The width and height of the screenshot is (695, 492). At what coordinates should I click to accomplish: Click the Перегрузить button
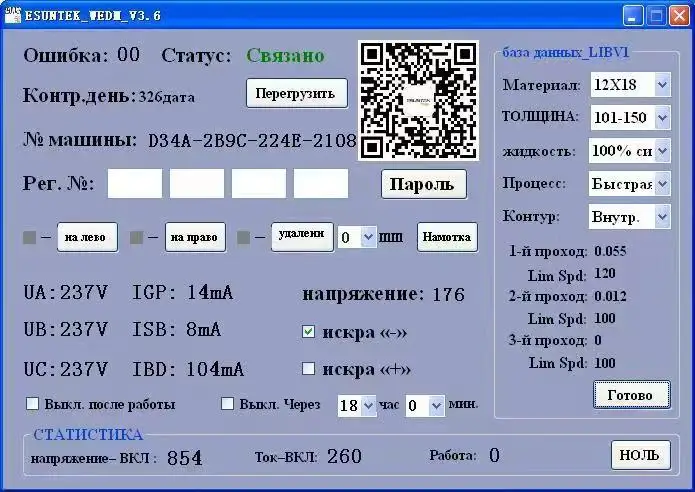[x=297, y=94]
